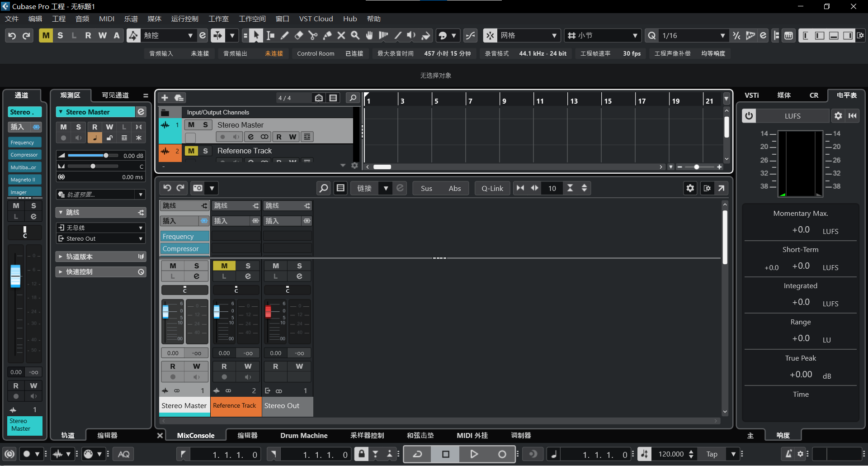Toggle metronome click button in transport
Screen dimensions: 868x466
(x=788, y=454)
